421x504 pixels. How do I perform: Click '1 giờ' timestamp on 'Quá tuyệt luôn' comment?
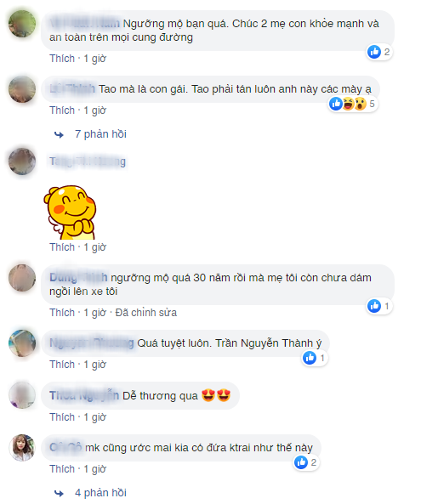(x=95, y=365)
